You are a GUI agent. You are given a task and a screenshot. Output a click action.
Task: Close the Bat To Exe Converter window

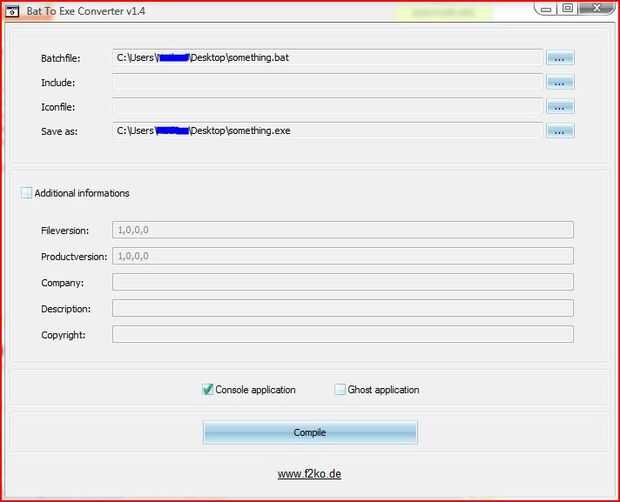coord(596,8)
